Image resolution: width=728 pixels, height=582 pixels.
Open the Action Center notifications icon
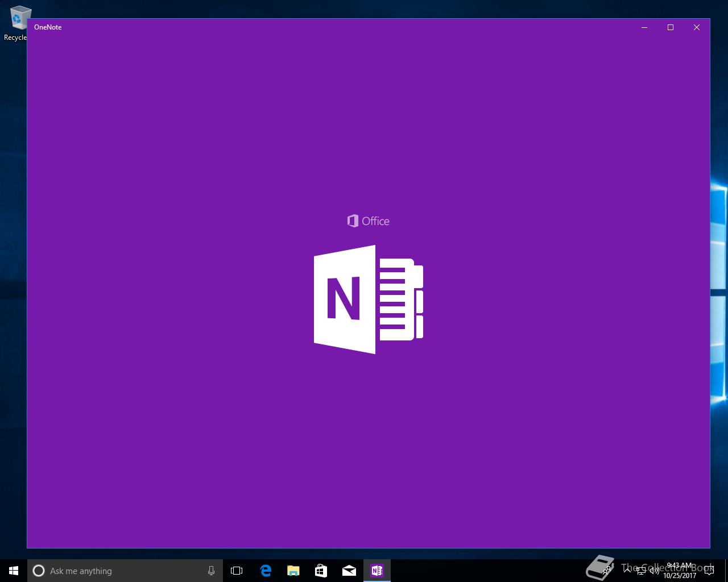(x=709, y=571)
